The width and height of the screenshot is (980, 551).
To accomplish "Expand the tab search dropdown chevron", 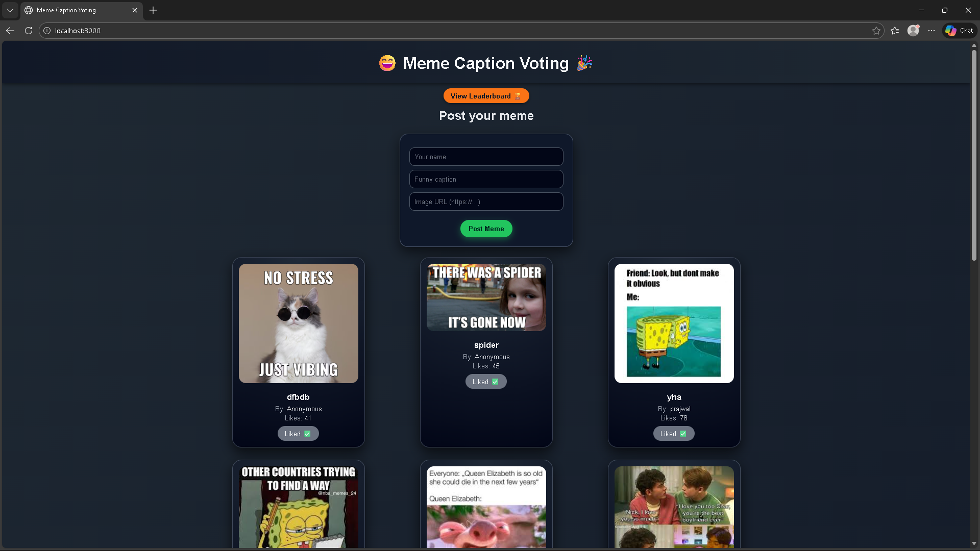I will 10,10.
